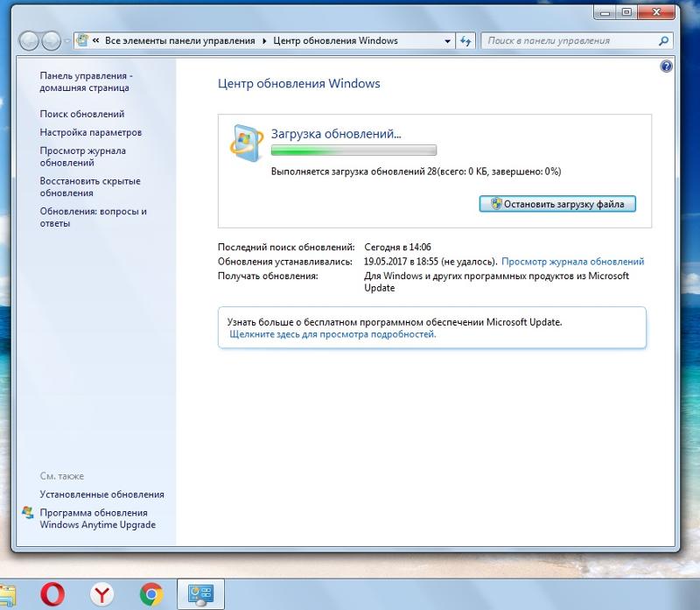Select Восстановить скрытые обновления
This screenshot has width=700, height=610.
[x=90, y=187]
